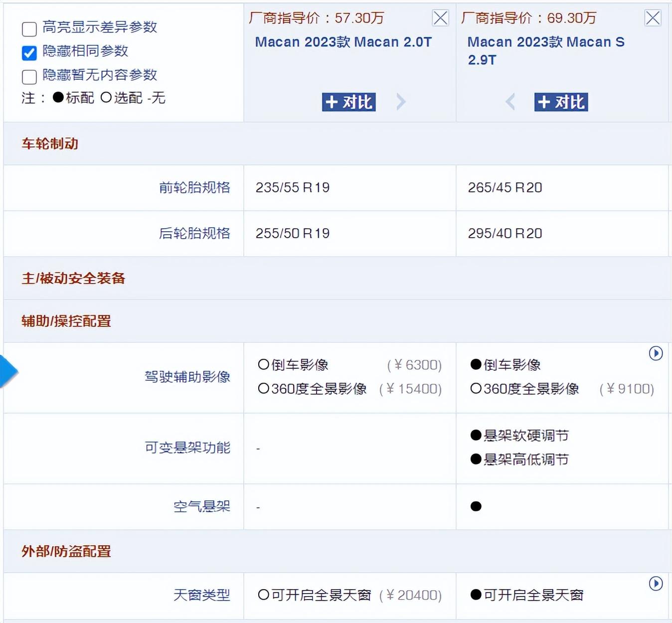Viewport: 672px width, 623px height.
Task: Move Macan 2.0T column right with arrow
Action: [401, 102]
